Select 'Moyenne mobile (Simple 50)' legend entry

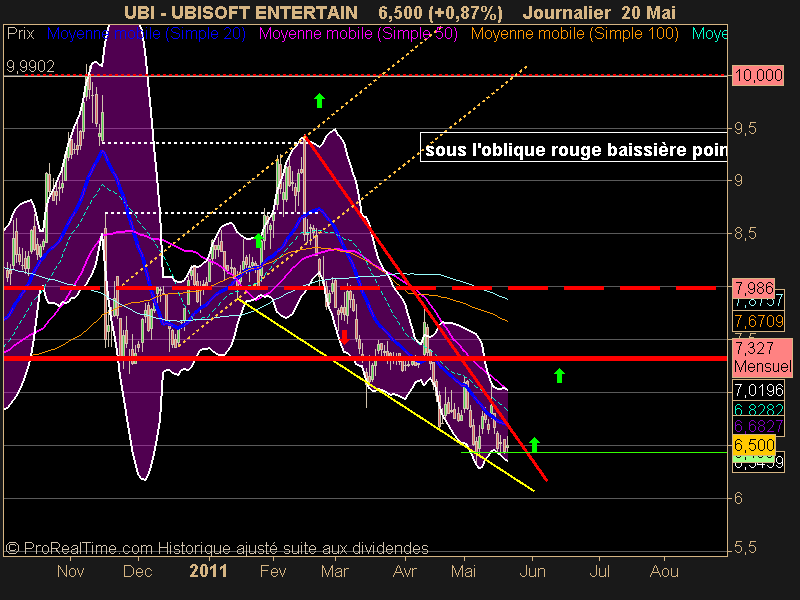(358, 34)
